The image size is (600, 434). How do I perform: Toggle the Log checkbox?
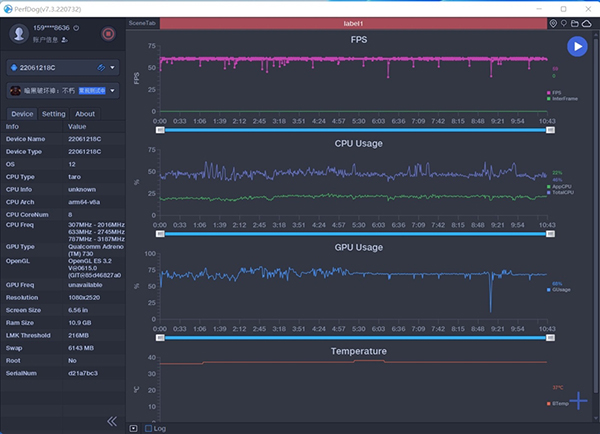point(149,428)
